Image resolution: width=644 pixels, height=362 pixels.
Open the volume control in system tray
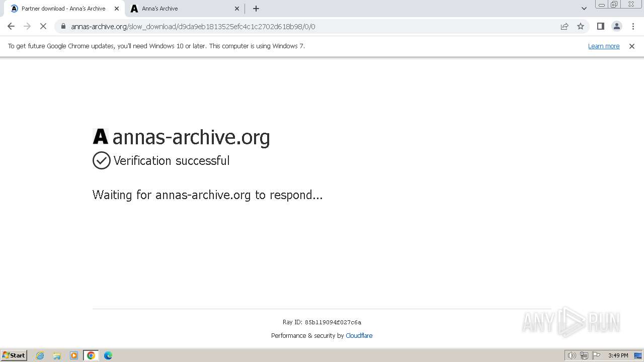[572, 355]
